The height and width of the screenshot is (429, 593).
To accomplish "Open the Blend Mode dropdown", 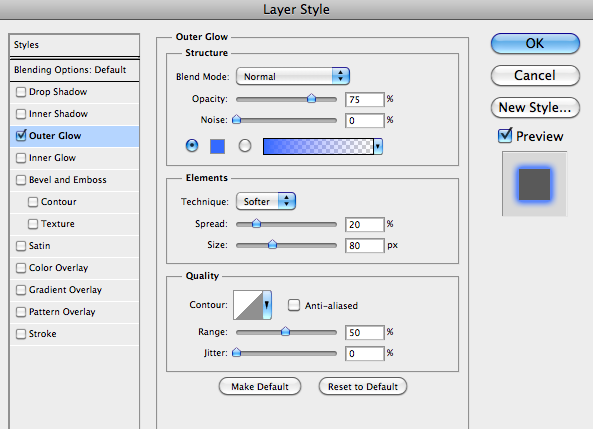I will pos(293,76).
